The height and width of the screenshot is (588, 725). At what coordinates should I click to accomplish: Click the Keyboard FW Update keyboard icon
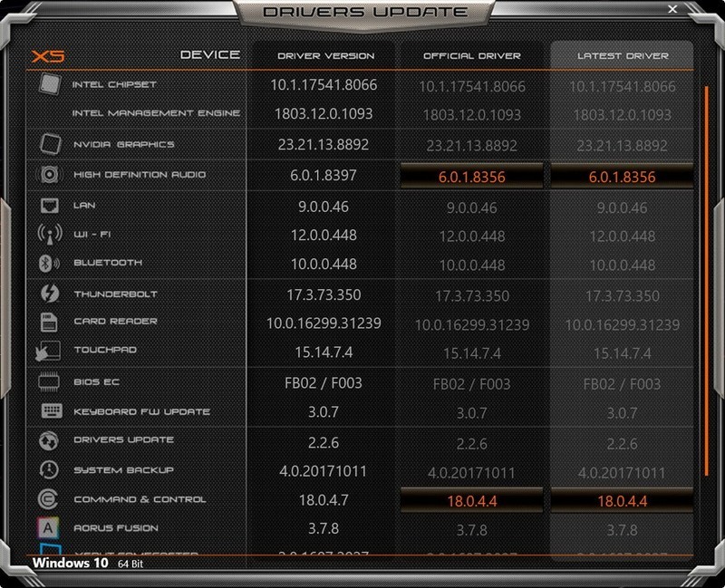52,410
